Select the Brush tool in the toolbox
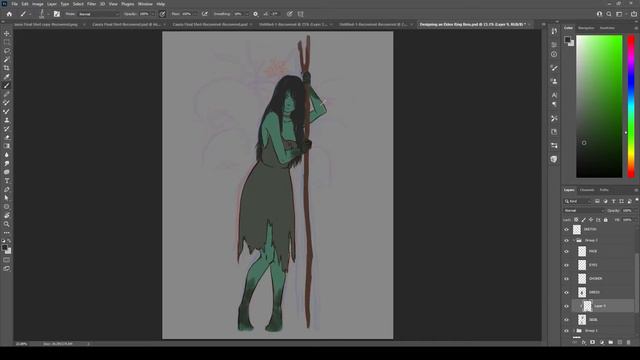The height and width of the screenshot is (360, 640). pos(7,86)
